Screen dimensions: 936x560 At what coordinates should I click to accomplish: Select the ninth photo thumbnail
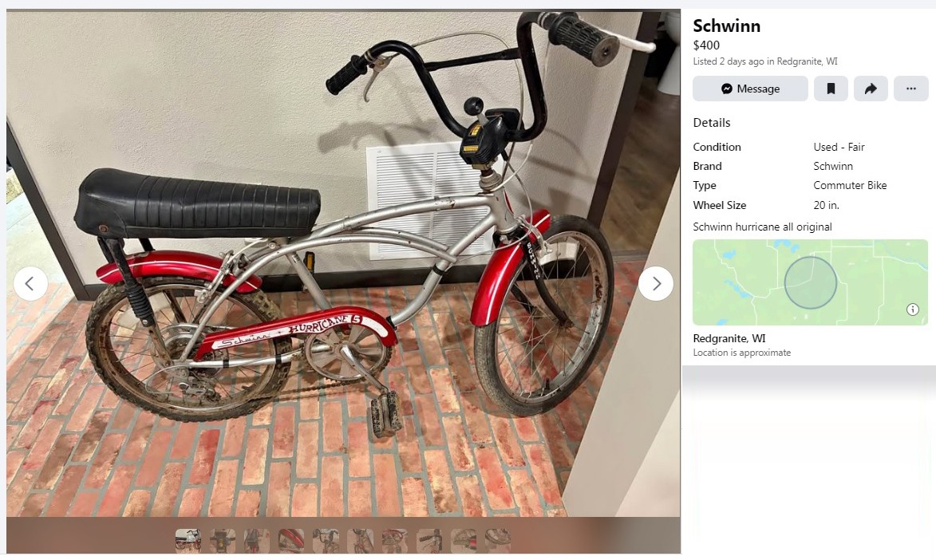point(464,540)
